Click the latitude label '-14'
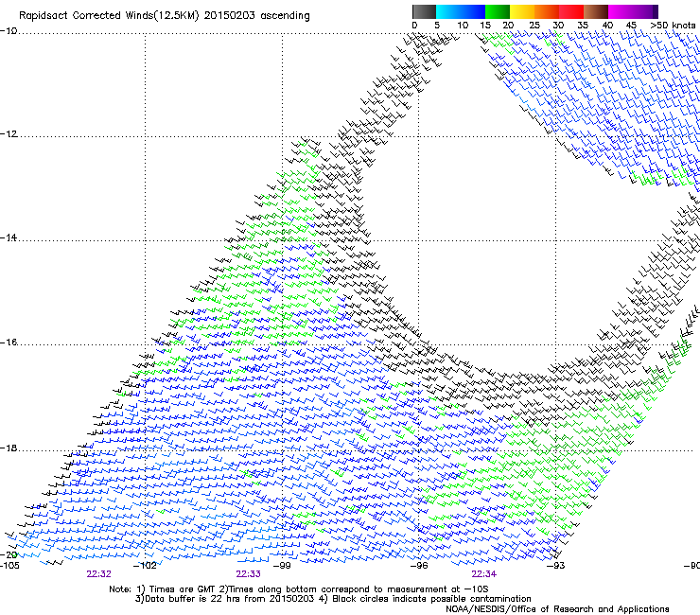Viewport: 700px width, 615px height. click(x=9, y=238)
